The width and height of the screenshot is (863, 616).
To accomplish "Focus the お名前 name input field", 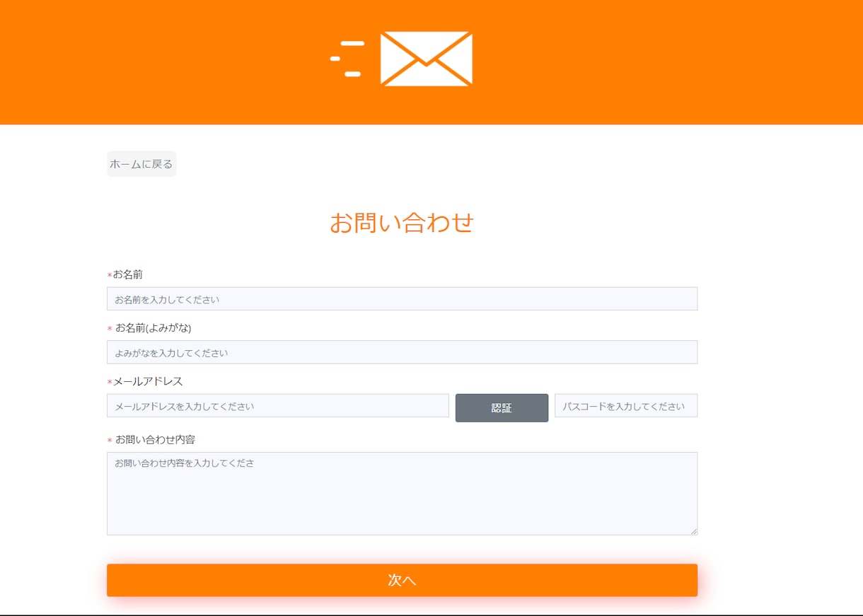I will (x=402, y=298).
